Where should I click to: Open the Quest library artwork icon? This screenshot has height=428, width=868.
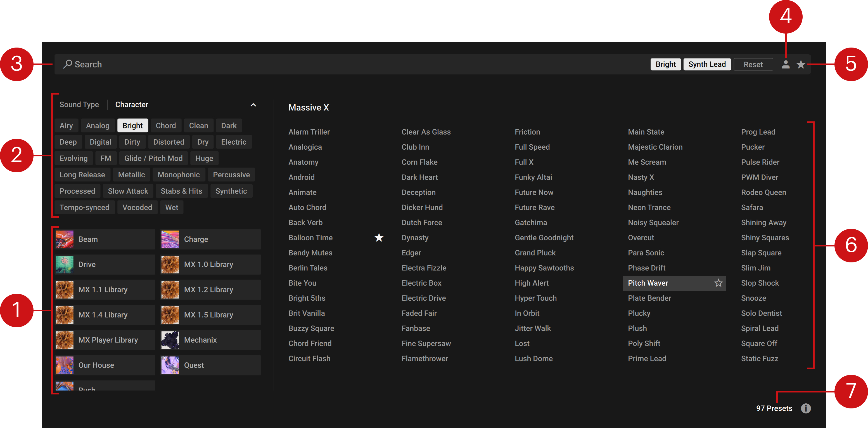click(170, 365)
